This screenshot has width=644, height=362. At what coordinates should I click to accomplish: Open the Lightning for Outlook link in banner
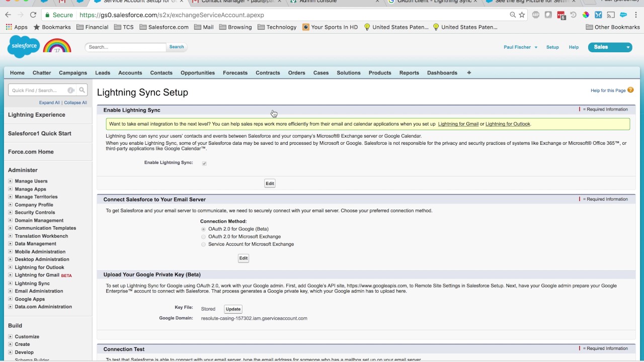coord(508,124)
